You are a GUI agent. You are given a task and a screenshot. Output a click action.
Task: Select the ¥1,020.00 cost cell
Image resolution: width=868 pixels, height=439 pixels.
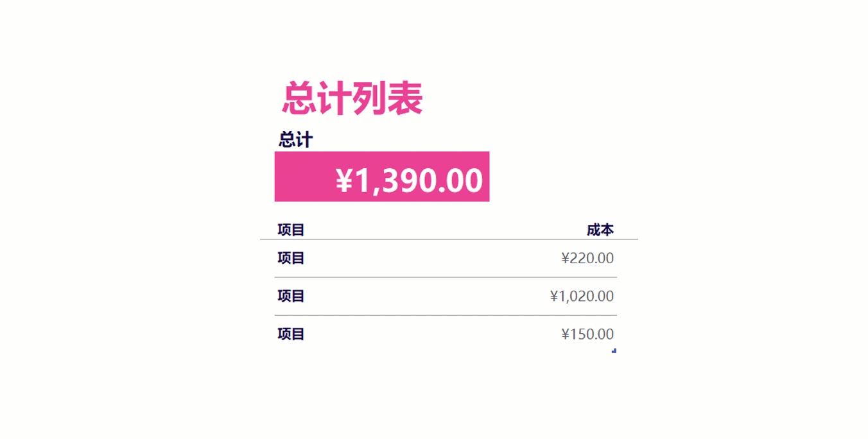pyautogui.click(x=582, y=296)
